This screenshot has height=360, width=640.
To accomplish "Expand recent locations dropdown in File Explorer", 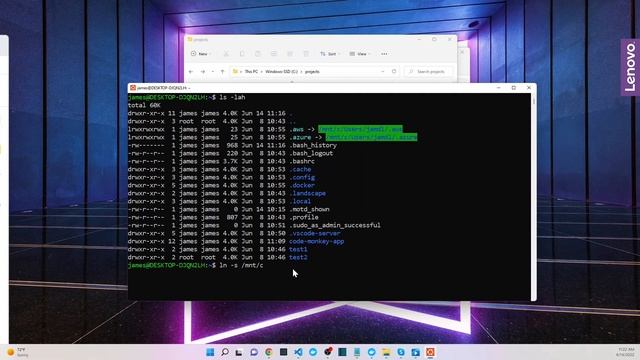I will click(213, 71).
